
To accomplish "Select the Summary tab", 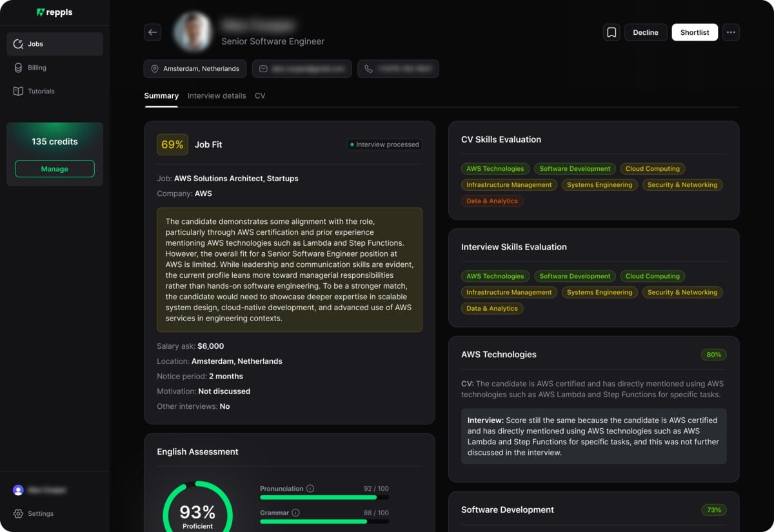I will tap(161, 96).
